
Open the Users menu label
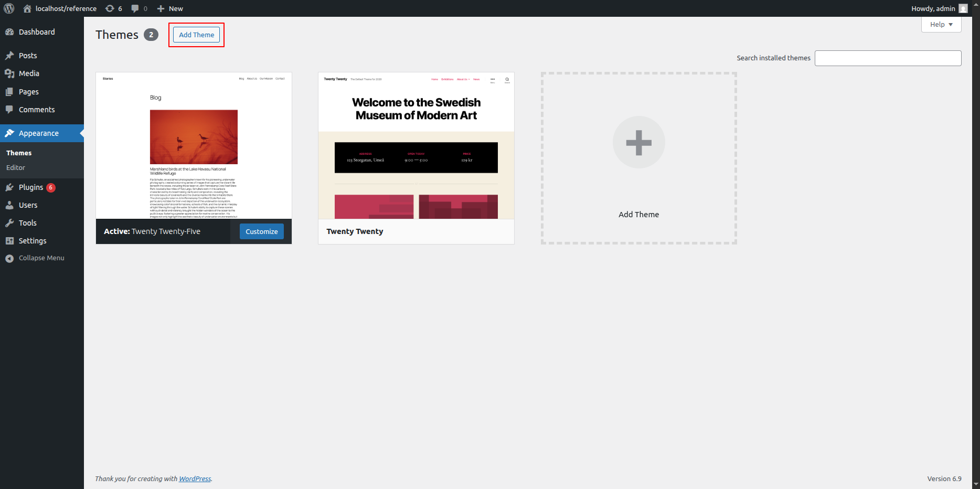(28, 205)
